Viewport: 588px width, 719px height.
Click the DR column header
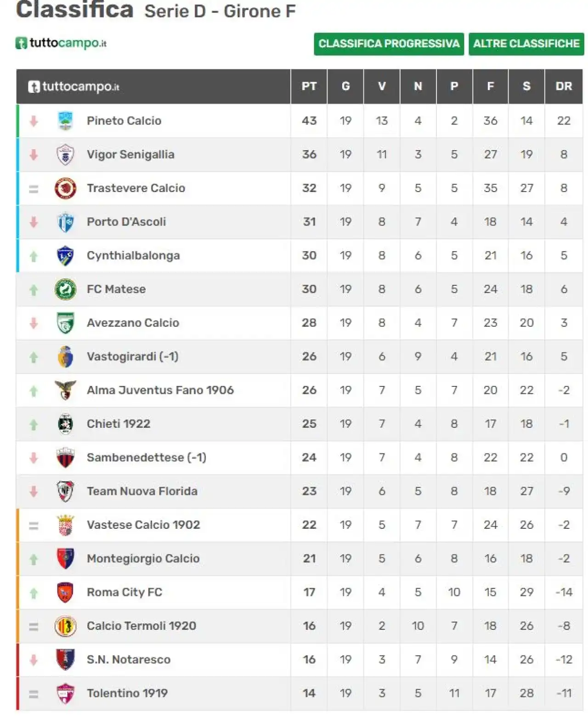pyautogui.click(x=564, y=86)
